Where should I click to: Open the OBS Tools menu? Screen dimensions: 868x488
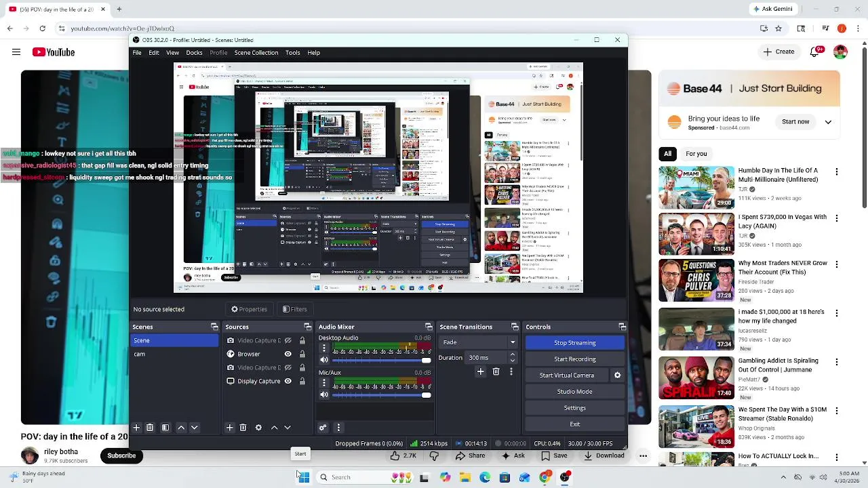(293, 52)
